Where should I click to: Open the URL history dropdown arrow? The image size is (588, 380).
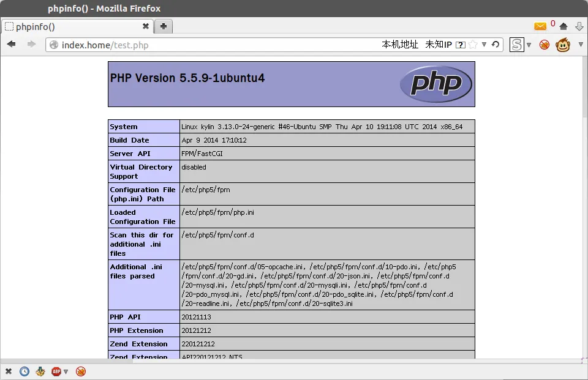484,45
